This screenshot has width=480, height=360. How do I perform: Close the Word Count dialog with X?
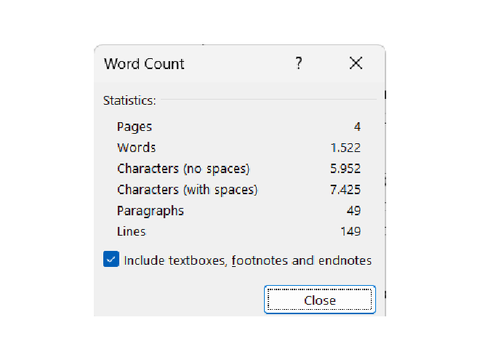(356, 63)
